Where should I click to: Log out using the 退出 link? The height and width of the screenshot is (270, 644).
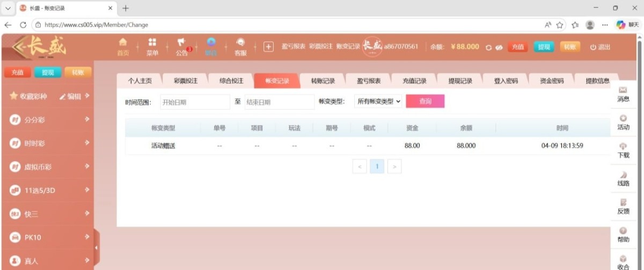pos(600,47)
